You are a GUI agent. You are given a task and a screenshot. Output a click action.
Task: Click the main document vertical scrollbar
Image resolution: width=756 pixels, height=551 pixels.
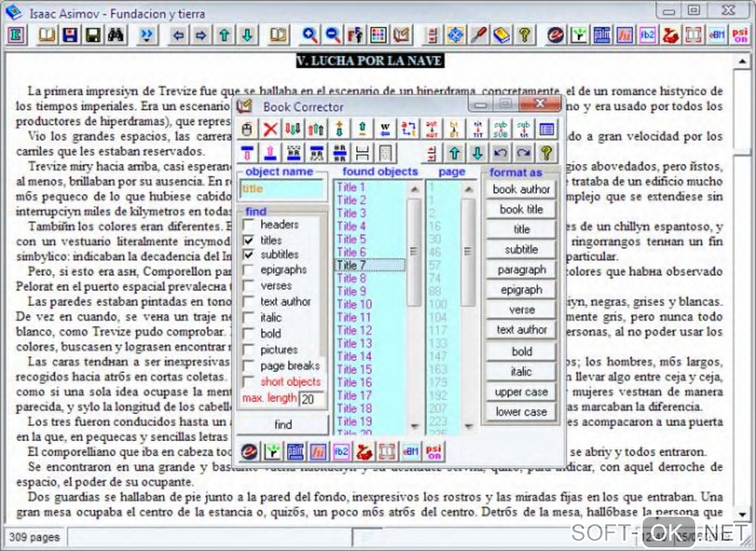(742, 288)
